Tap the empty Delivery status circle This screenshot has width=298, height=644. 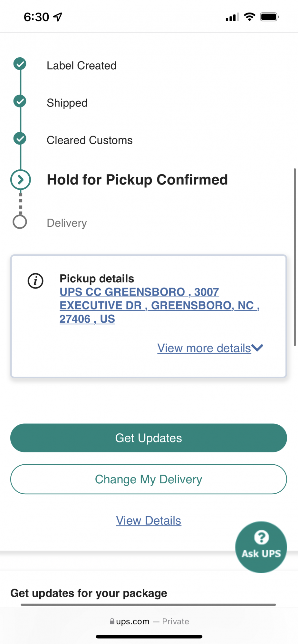[x=20, y=222]
